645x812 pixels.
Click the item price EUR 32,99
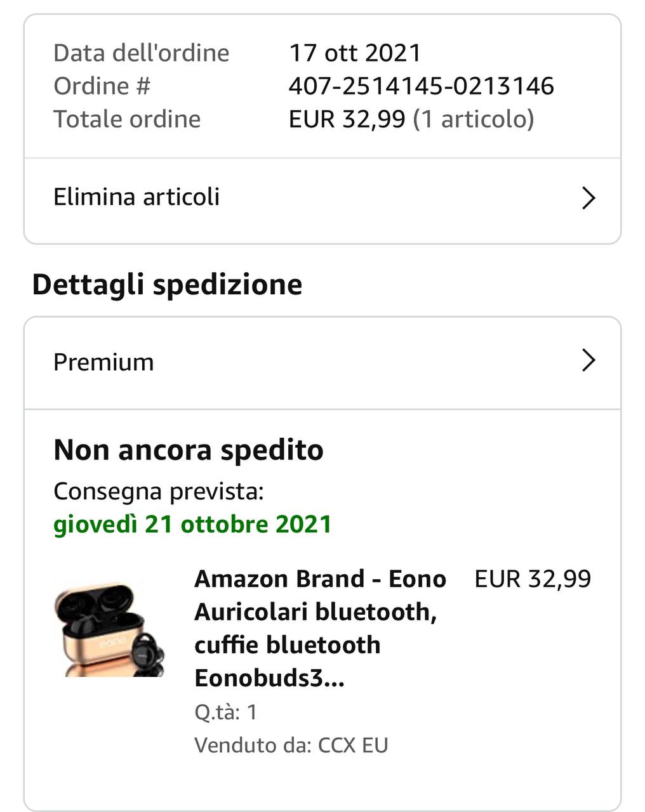[533, 579]
